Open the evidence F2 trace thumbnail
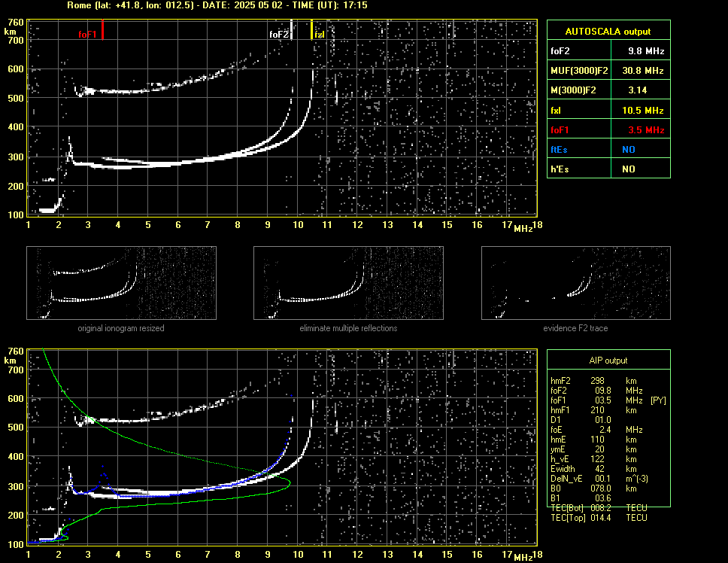This screenshot has width=728, height=563. [x=576, y=283]
